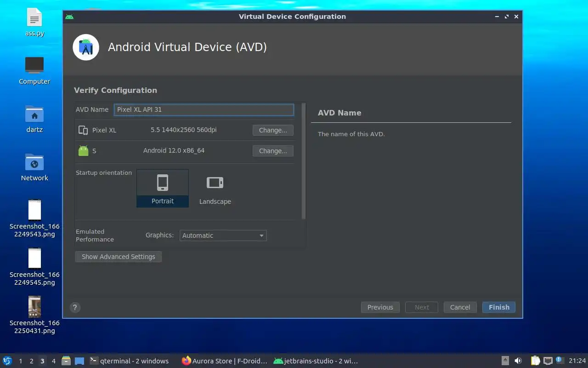Click Show Advanced Settings button
Screen dimensions: 588x368
(119, 257)
